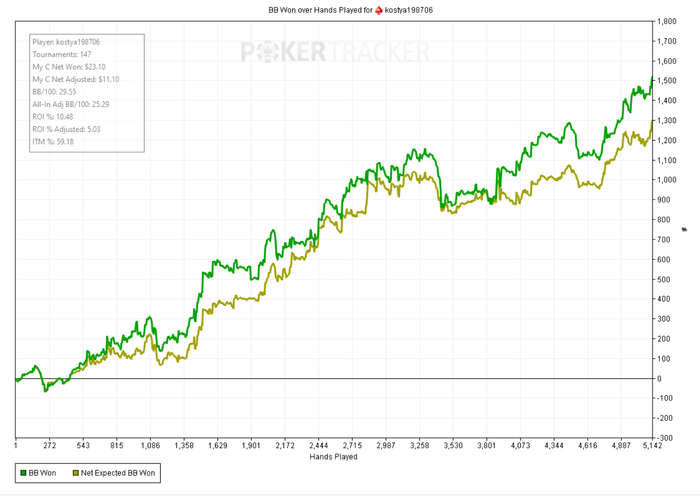Click 'My C Net Adjusted: $11.10' line

click(x=75, y=79)
